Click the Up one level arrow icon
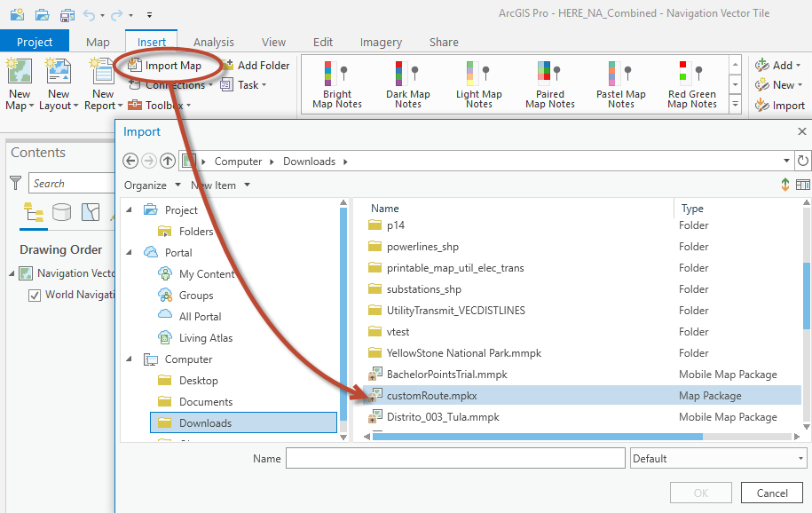 pyautogui.click(x=167, y=162)
